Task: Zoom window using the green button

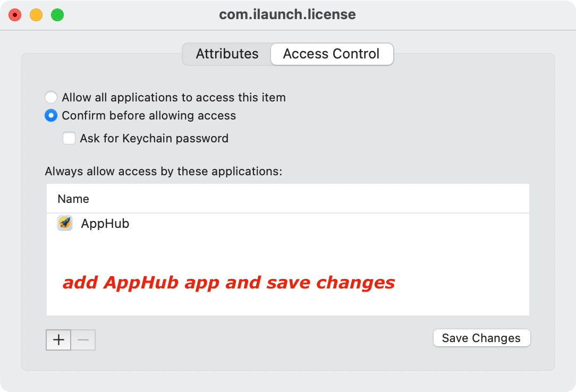Action: (x=57, y=15)
